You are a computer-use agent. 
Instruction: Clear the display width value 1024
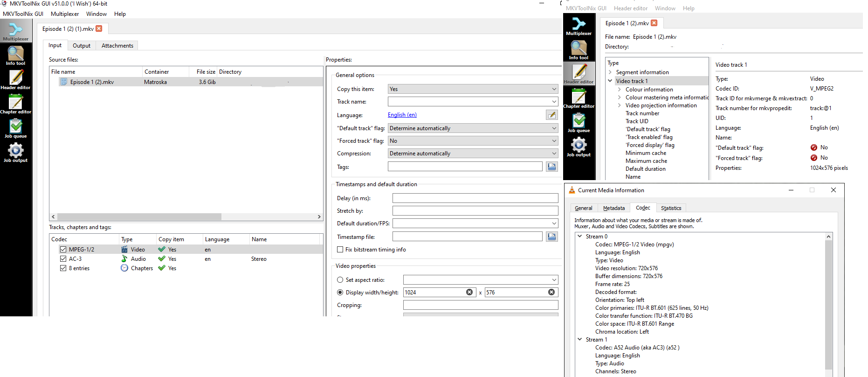pos(469,292)
